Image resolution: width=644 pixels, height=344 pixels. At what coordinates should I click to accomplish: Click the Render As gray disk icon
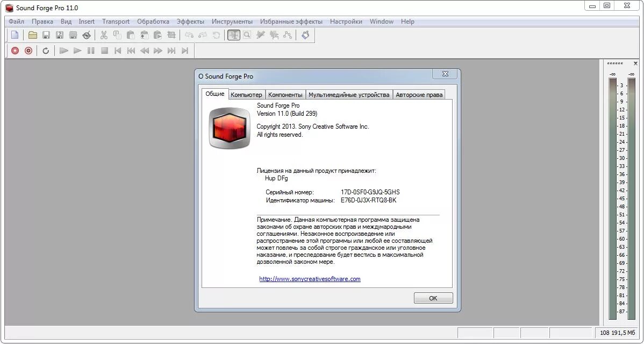pos(73,35)
